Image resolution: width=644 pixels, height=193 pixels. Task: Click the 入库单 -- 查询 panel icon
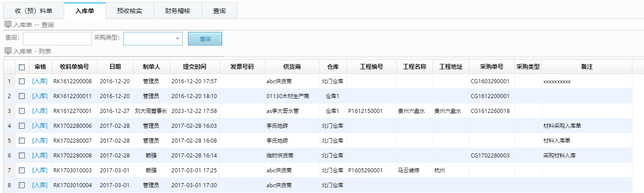(x=8, y=25)
